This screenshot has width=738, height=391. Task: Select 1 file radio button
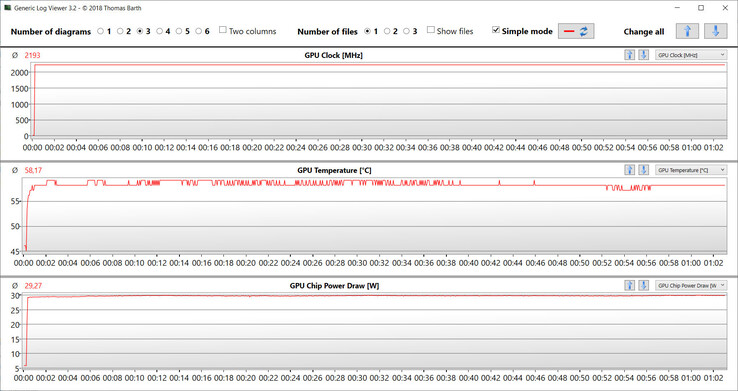(367, 32)
